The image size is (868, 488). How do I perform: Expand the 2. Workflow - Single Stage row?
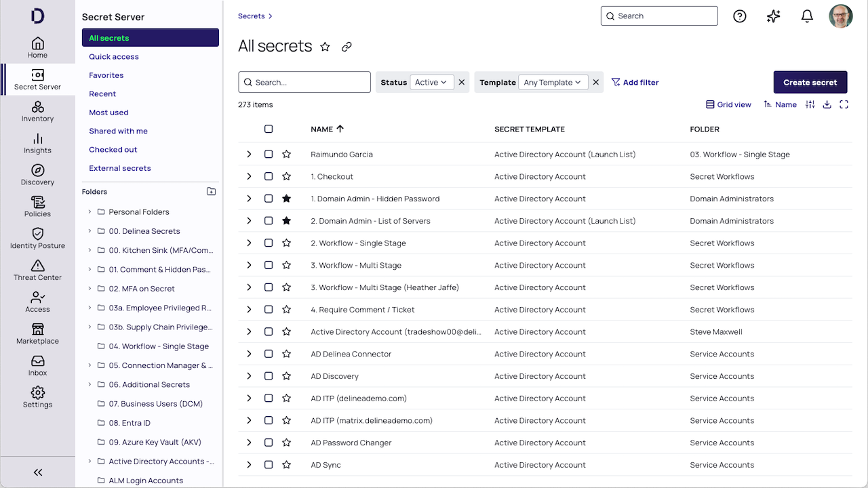(249, 243)
